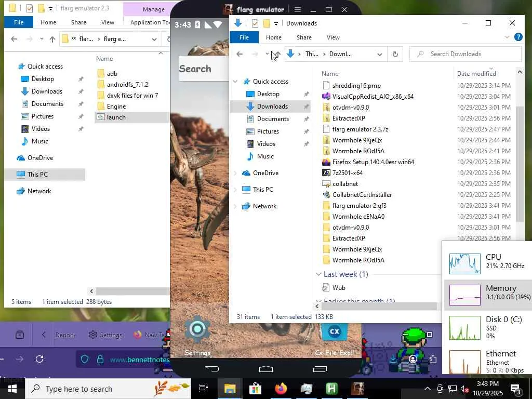
Task: Tap the Android back navigation button
Action: (x=212, y=369)
